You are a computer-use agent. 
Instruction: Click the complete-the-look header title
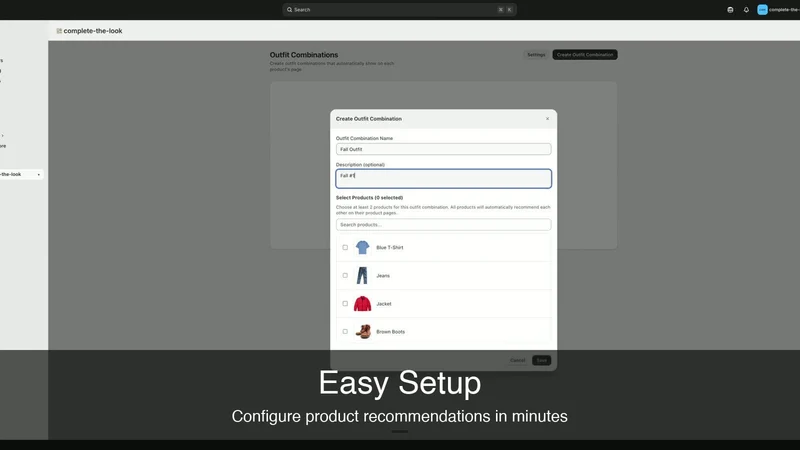(93, 31)
